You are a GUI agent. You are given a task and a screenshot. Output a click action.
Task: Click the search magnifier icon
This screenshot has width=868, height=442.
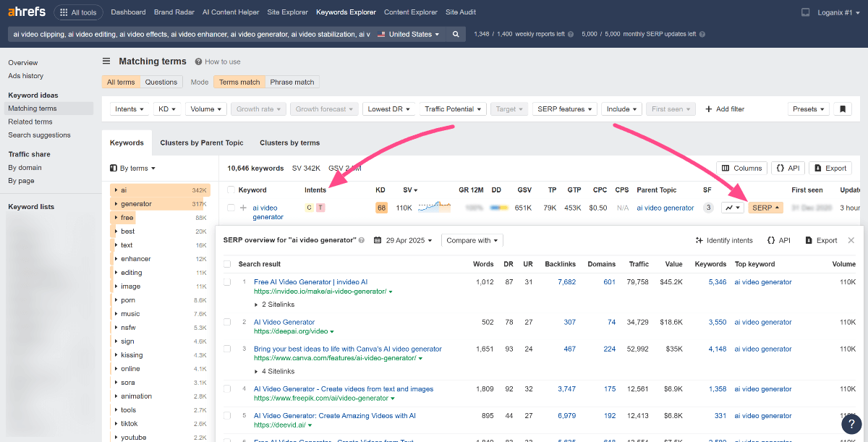click(455, 34)
